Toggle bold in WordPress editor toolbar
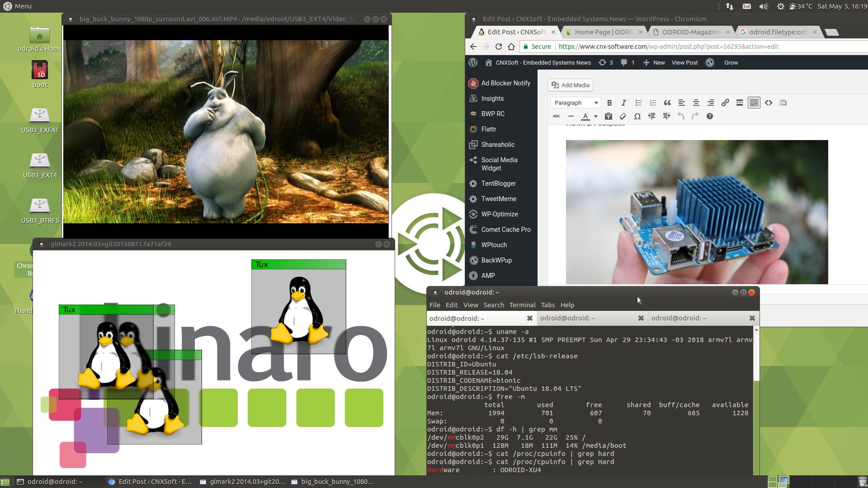The height and width of the screenshot is (488, 868). pos(609,103)
